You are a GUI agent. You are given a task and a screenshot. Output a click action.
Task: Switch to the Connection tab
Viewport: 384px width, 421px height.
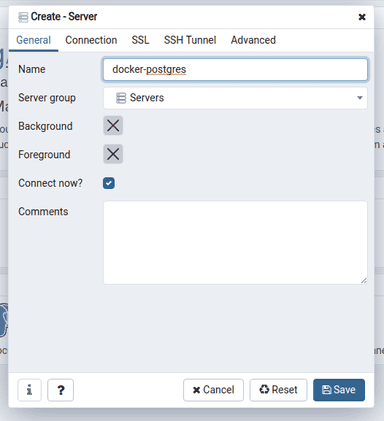pyautogui.click(x=91, y=40)
